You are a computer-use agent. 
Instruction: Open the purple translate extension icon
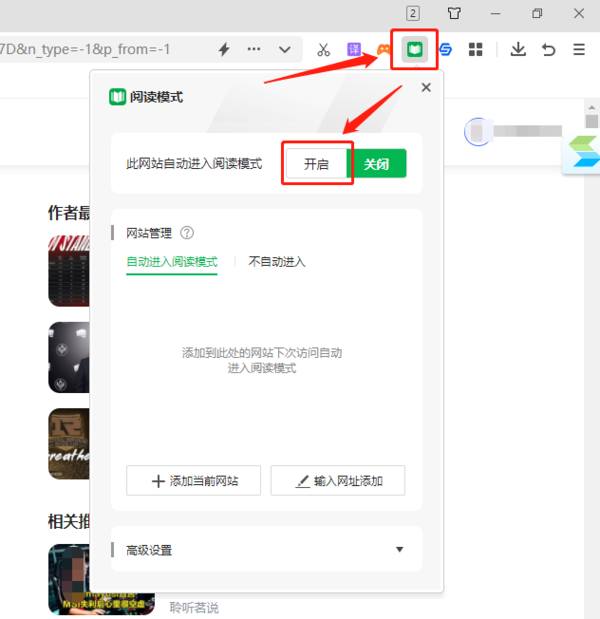[354, 49]
